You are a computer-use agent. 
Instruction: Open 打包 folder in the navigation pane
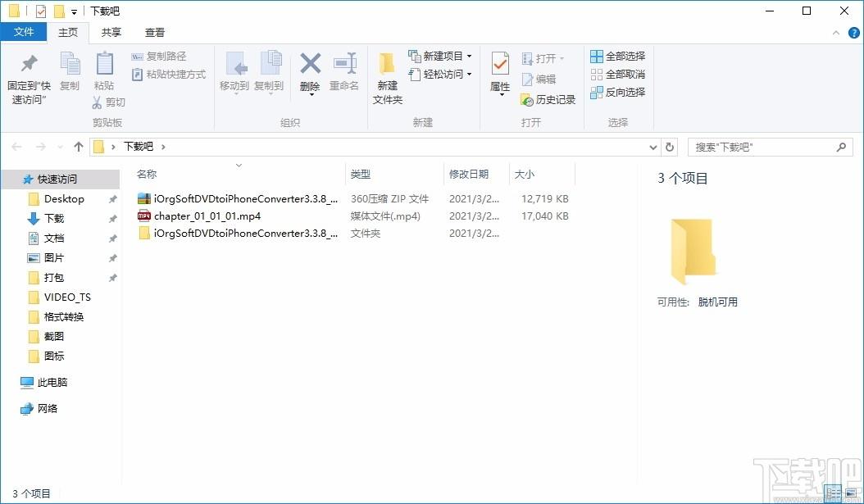coord(54,278)
